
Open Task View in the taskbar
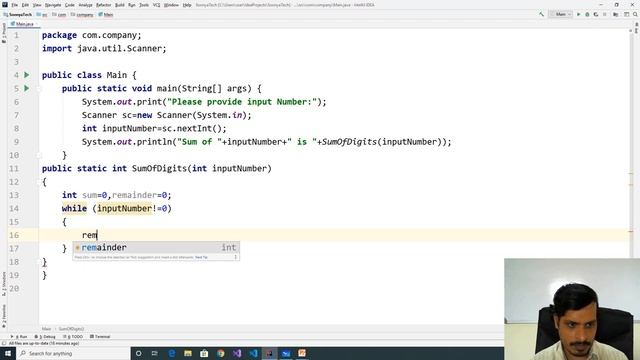[155, 353]
